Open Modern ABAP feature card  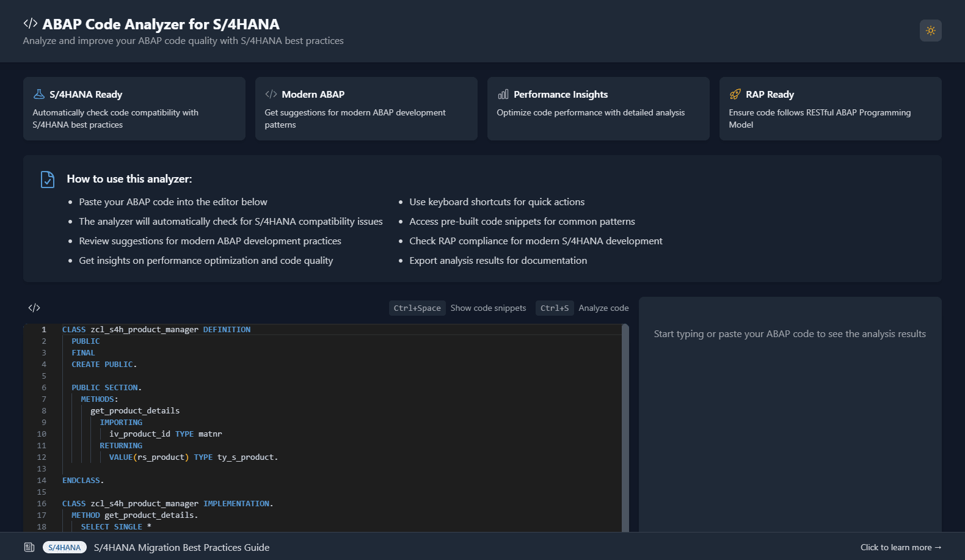(366, 109)
